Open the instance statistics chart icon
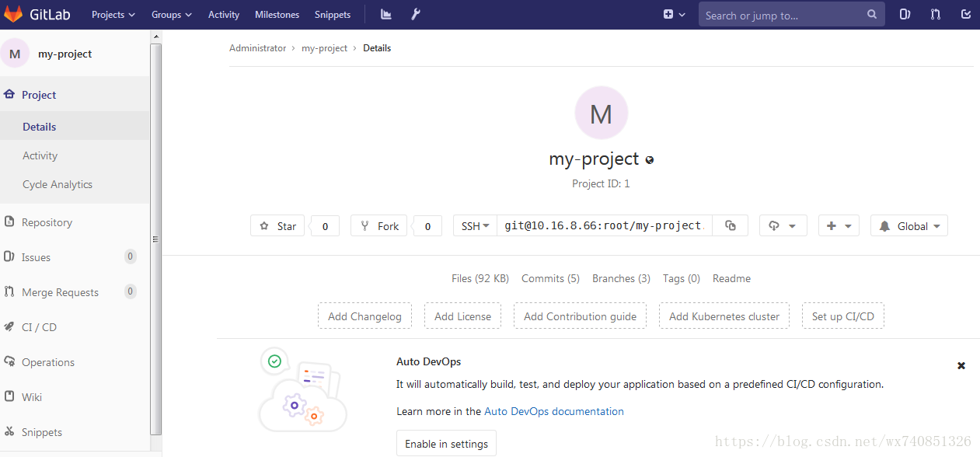 [385, 15]
